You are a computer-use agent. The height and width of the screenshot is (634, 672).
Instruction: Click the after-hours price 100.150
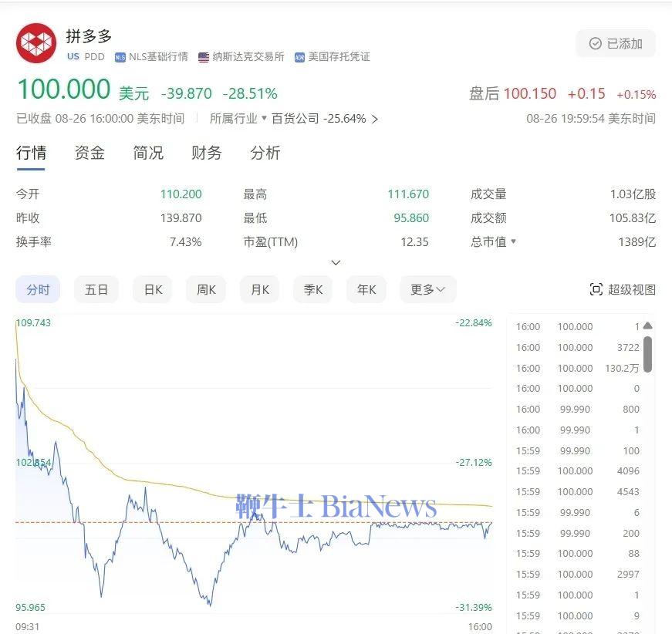(x=530, y=93)
